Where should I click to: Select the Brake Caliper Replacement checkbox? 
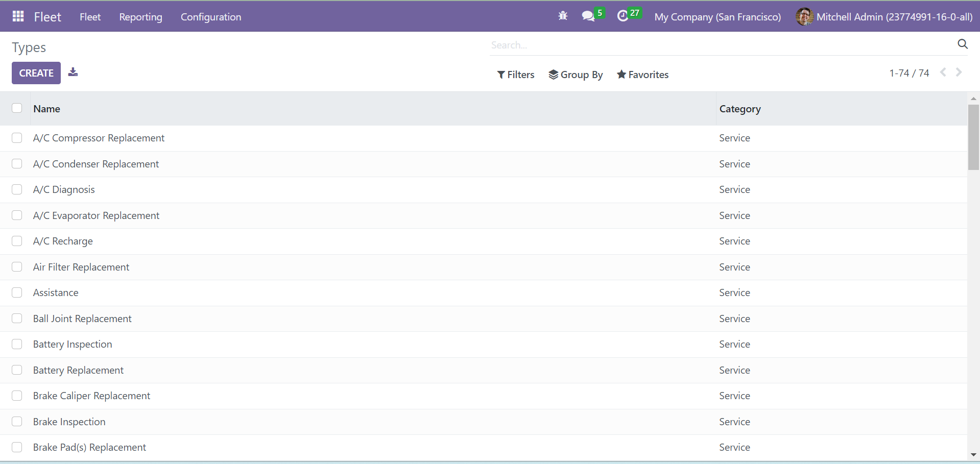(x=17, y=396)
